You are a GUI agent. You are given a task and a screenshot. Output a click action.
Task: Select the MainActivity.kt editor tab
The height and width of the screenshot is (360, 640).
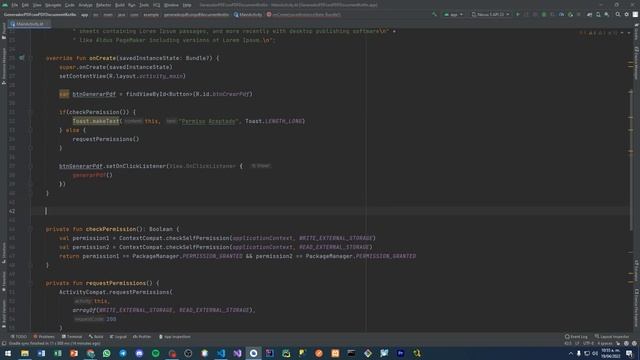[30, 24]
